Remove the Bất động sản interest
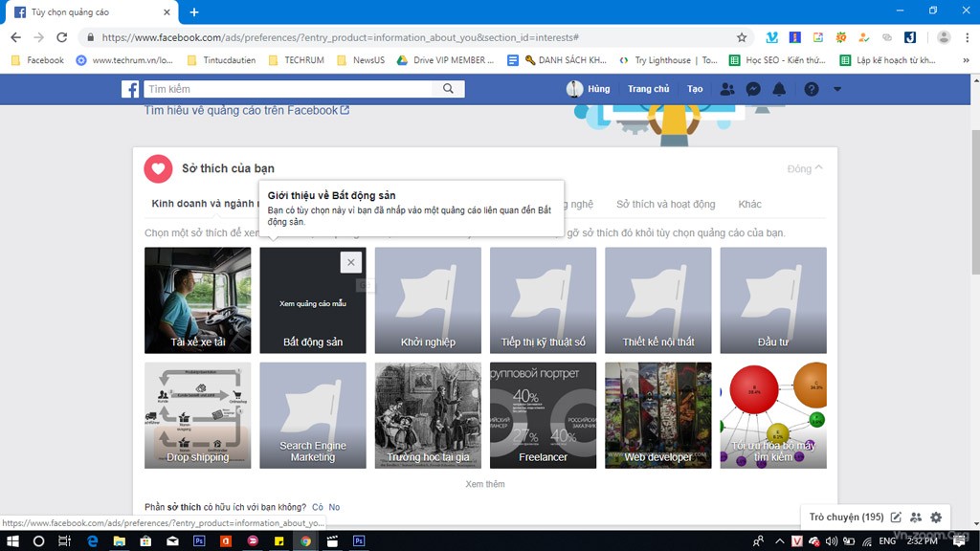 coord(351,262)
